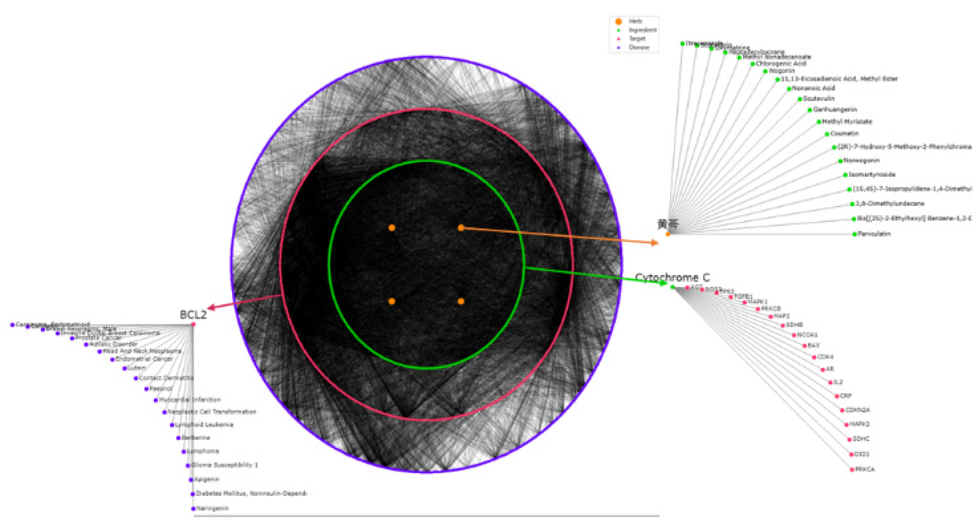Click the Cytochrome C hub node

673,287
